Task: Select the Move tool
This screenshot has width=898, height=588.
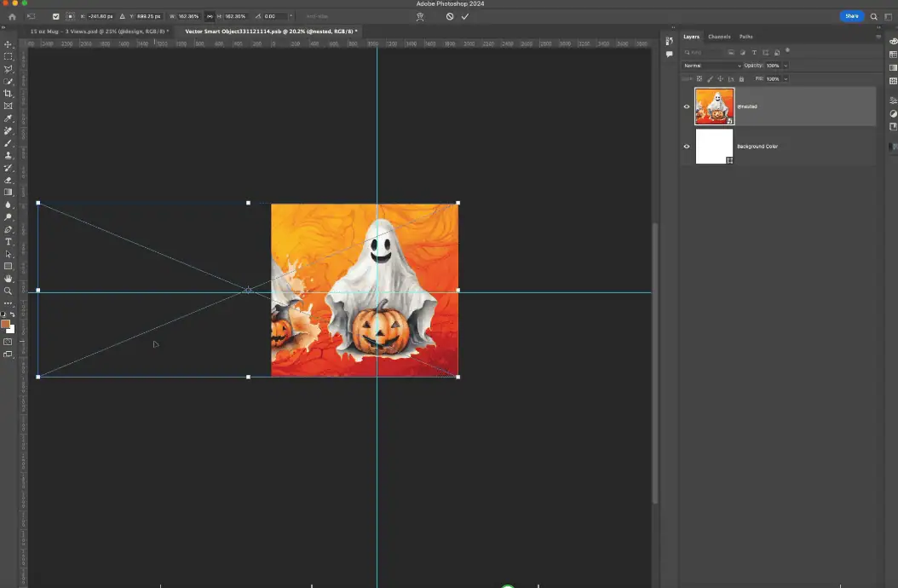Action: [9, 44]
